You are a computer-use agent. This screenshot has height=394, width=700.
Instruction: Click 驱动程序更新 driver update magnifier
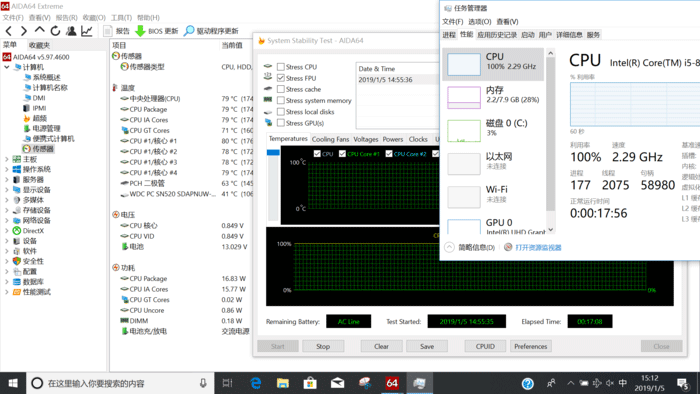coord(211,31)
